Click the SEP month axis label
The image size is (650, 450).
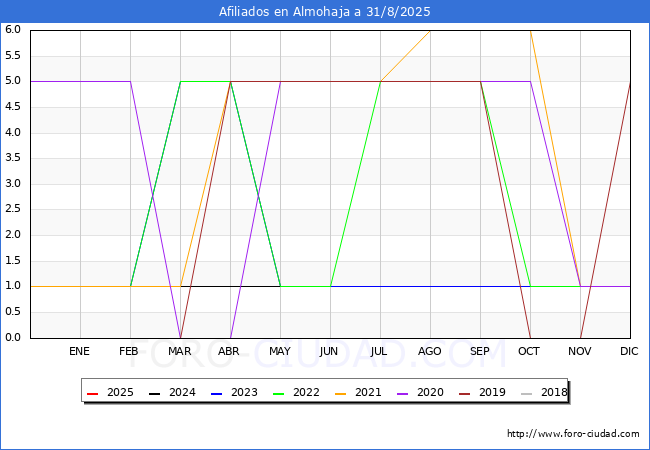click(480, 352)
